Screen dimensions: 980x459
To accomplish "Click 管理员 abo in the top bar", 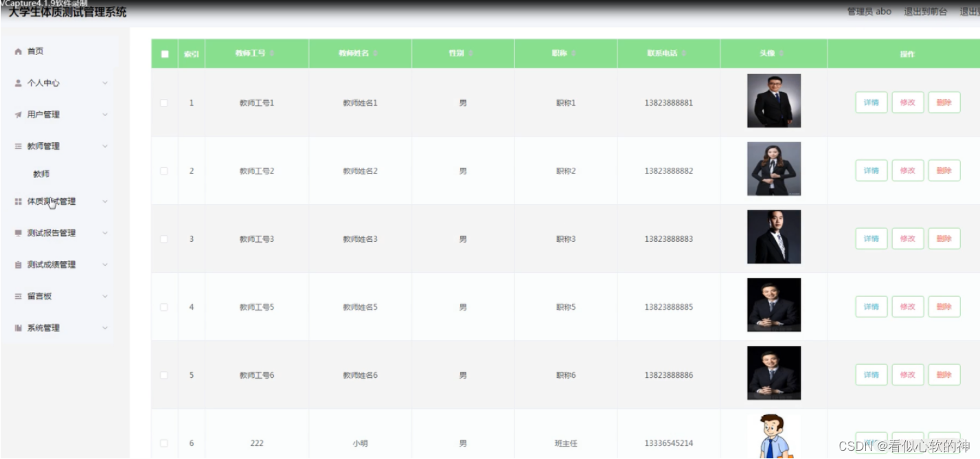I will tap(869, 12).
